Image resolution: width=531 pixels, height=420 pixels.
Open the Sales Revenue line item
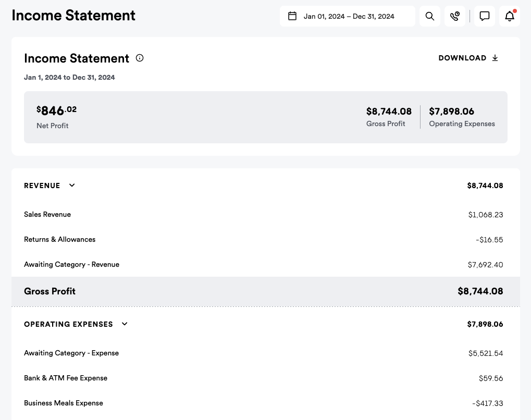(47, 215)
